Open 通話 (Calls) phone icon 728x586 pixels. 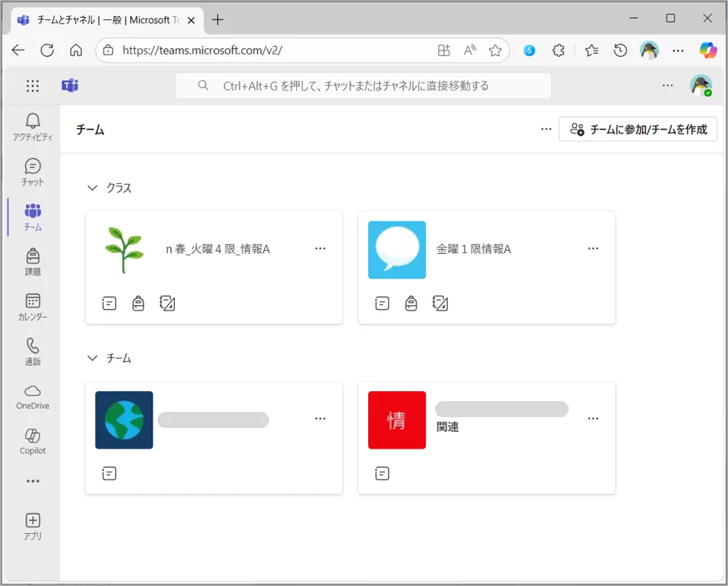[x=32, y=351]
